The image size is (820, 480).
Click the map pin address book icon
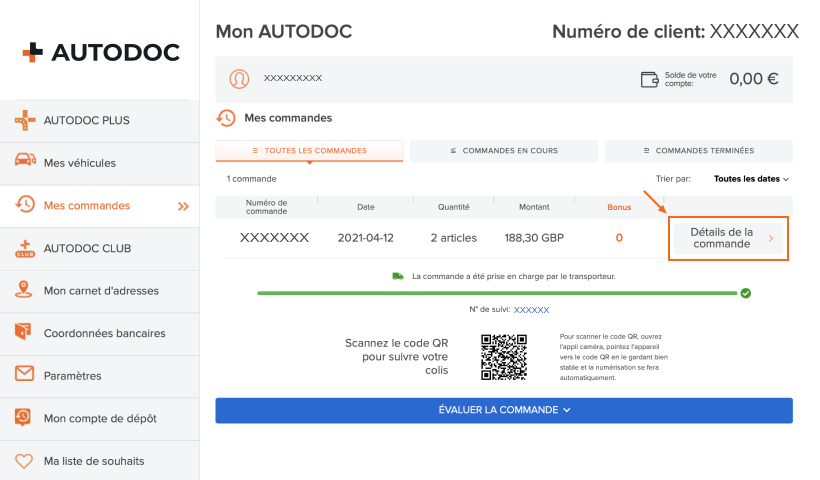click(x=25, y=291)
